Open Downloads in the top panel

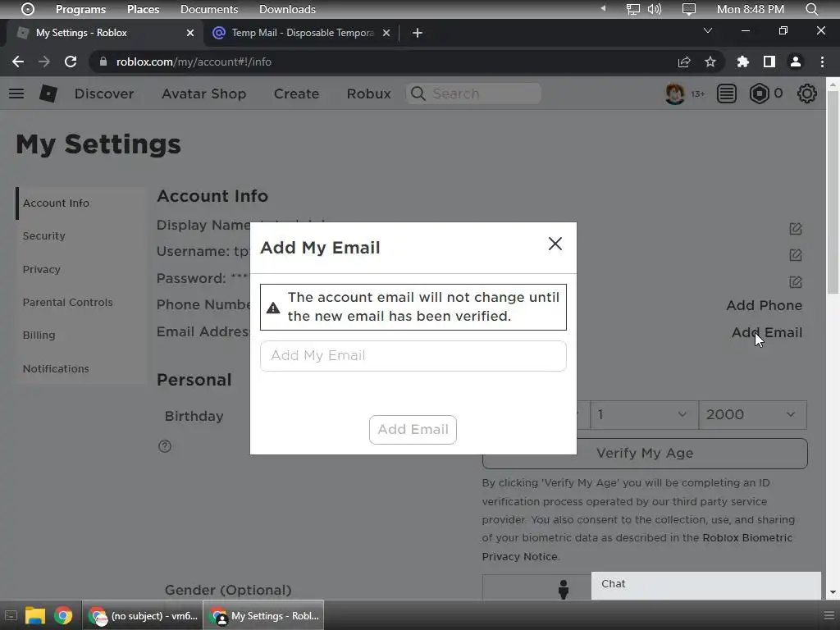pyautogui.click(x=287, y=9)
